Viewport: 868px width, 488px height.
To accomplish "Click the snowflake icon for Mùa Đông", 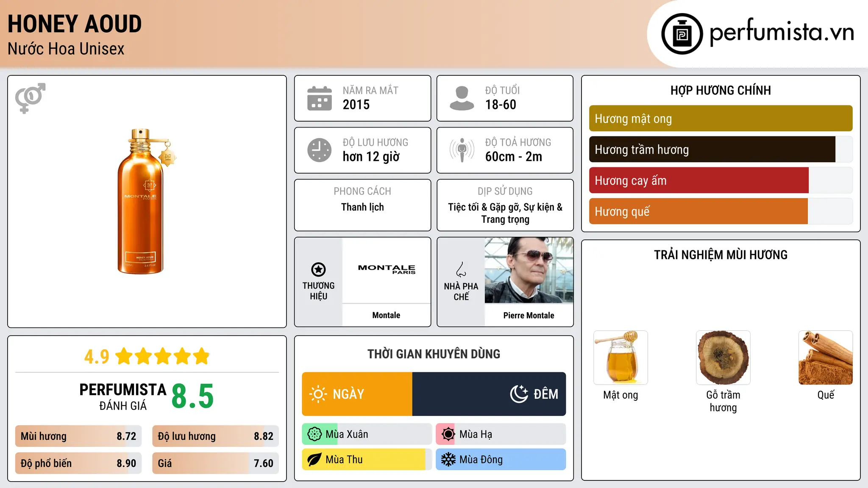I will tap(448, 460).
